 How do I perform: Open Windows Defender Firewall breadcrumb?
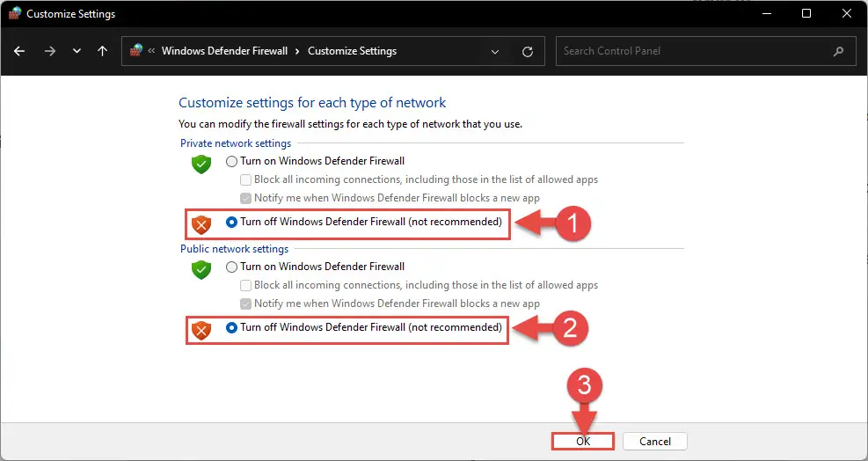coord(224,51)
